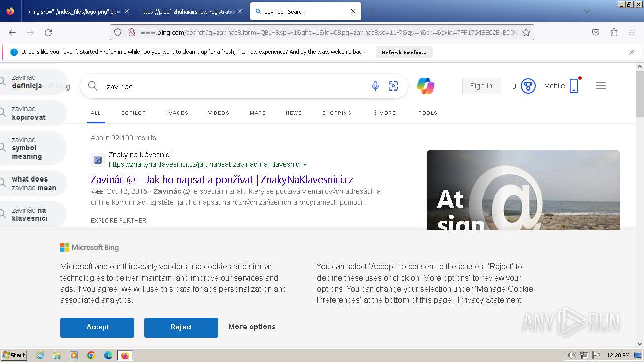
Task: Select the MAPS tab
Action: [258, 113]
